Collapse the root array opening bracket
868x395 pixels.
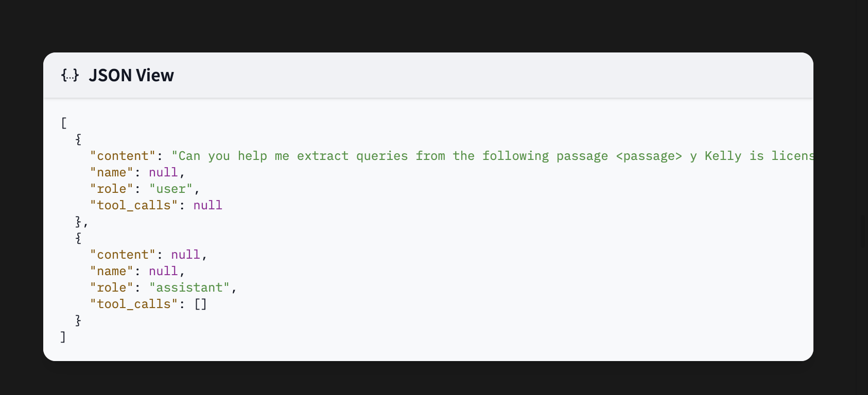(64, 123)
